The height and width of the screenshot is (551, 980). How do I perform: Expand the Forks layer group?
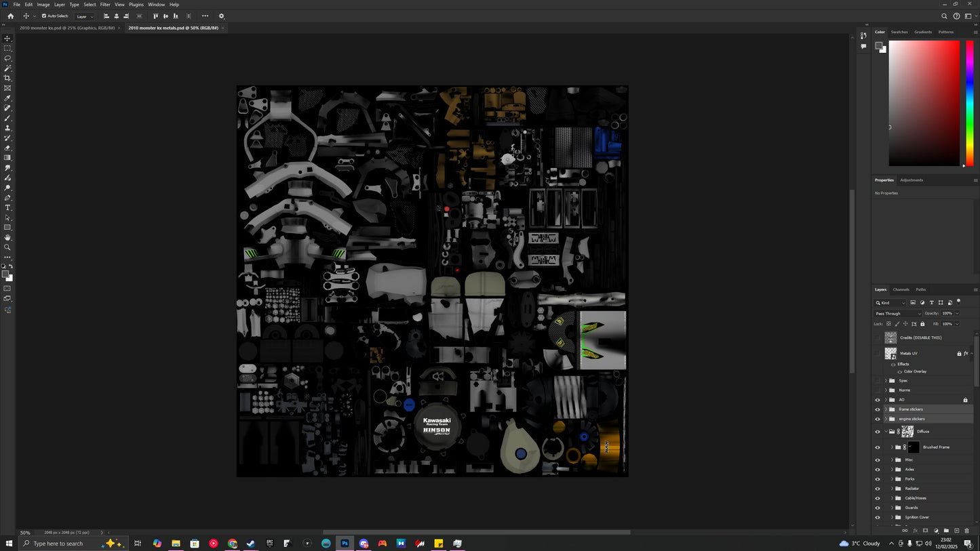(x=892, y=479)
